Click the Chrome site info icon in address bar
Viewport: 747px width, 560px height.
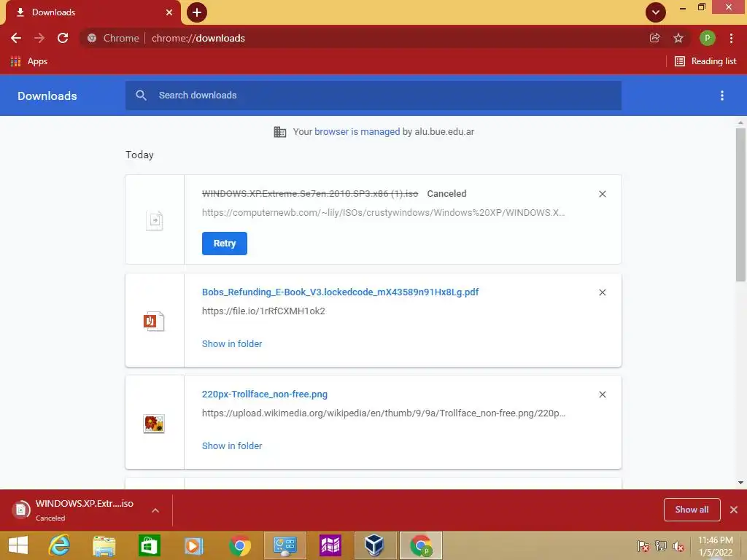pos(92,38)
